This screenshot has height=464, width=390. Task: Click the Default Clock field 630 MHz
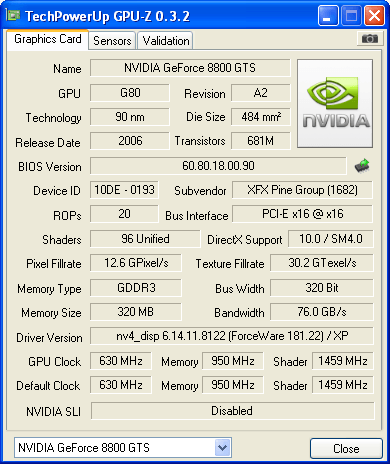click(x=121, y=385)
